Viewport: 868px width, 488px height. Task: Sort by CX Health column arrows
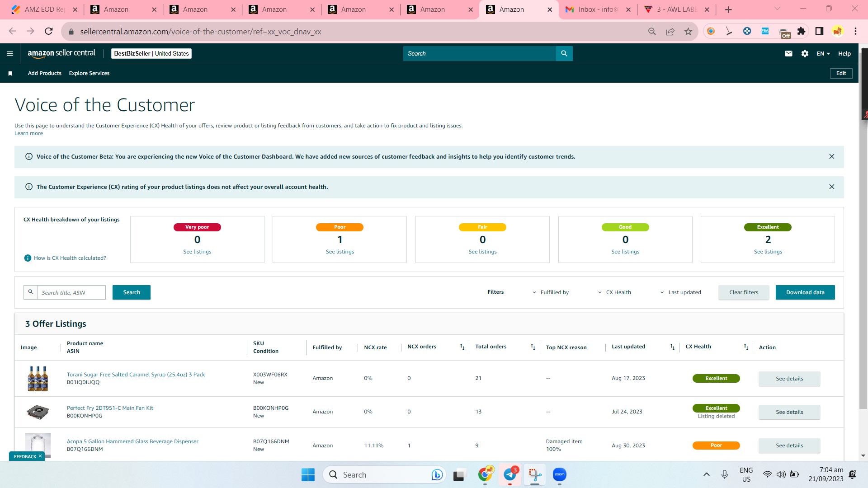746,347
